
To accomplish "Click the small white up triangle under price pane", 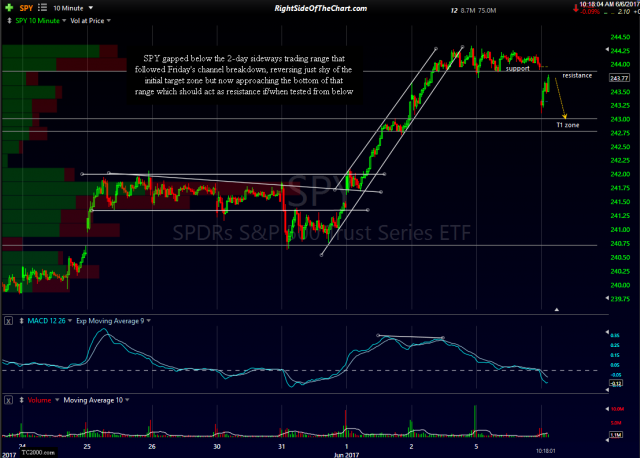I will [557, 309].
